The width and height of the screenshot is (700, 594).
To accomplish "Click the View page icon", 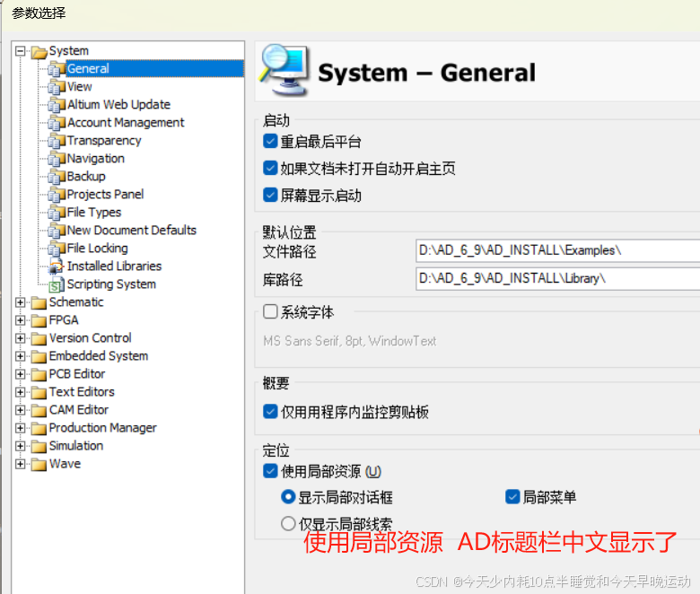I will pos(57,87).
